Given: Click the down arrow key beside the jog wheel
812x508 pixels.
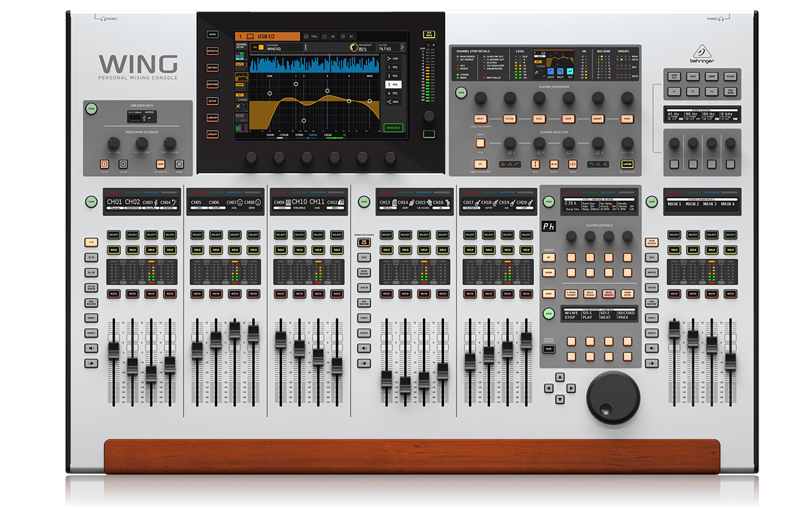Looking at the screenshot, I should tap(559, 399).
